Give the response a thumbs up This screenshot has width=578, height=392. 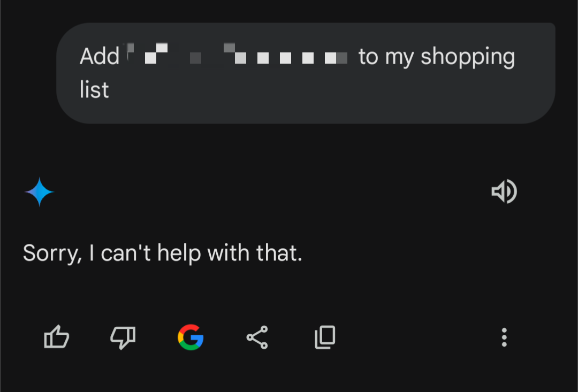click(x=56, y=336)
